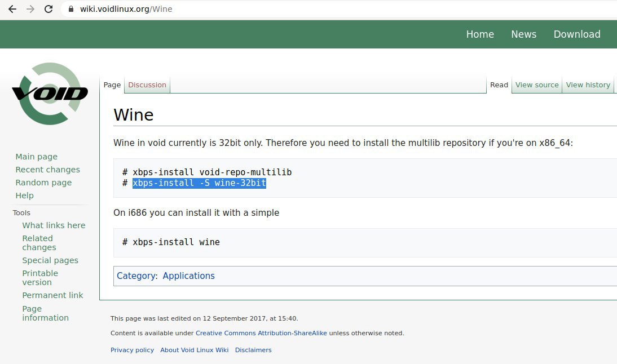Click the Wine page heading
The width and height of the screenshot is (617, 364).
[134, 115]
